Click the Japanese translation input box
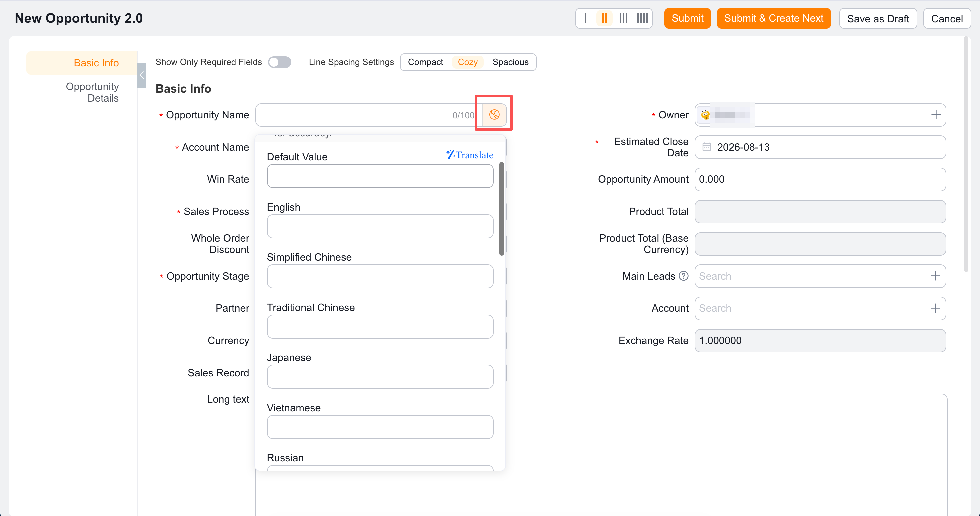 380,377
